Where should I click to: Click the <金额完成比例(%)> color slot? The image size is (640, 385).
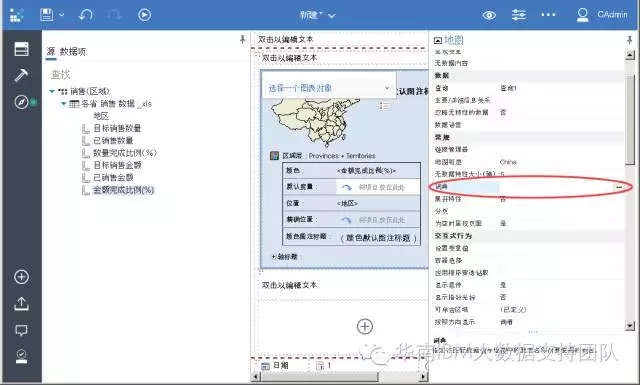(x=367, y=170)
